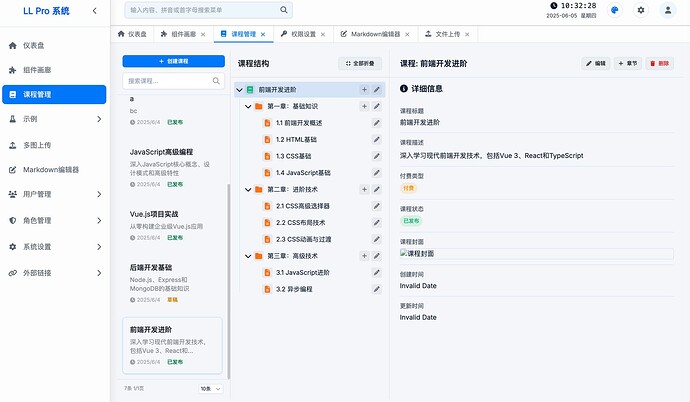Edit chapter 第一章: 基础知识
The height and width of the screenshot is (402, 690).
click(377, 106)
